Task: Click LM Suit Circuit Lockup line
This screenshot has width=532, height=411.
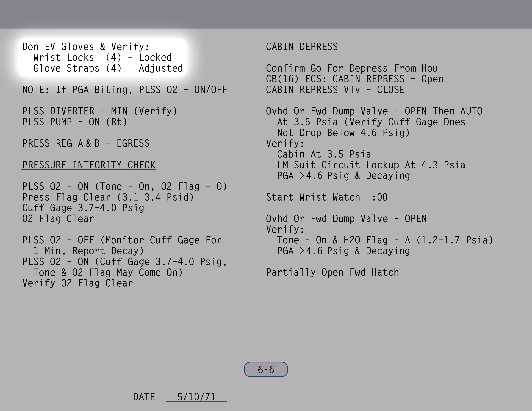Action: [371, 165]
